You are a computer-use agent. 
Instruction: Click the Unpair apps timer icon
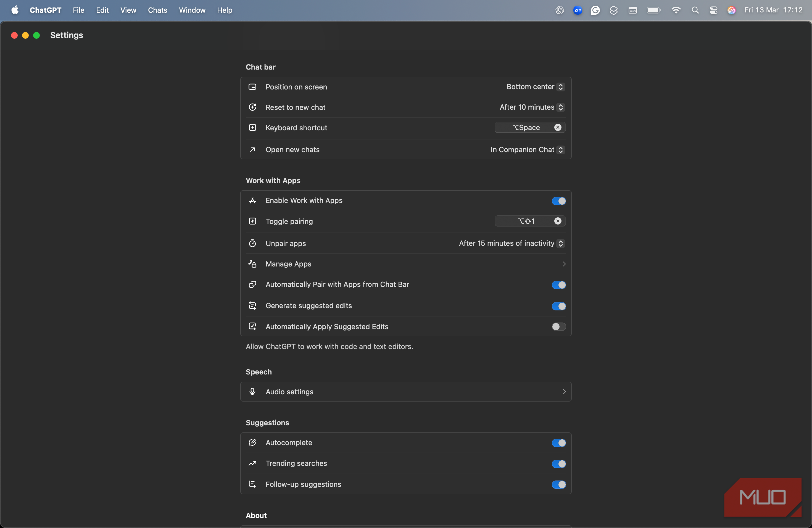pyautogui.click(x=252, y=243)
